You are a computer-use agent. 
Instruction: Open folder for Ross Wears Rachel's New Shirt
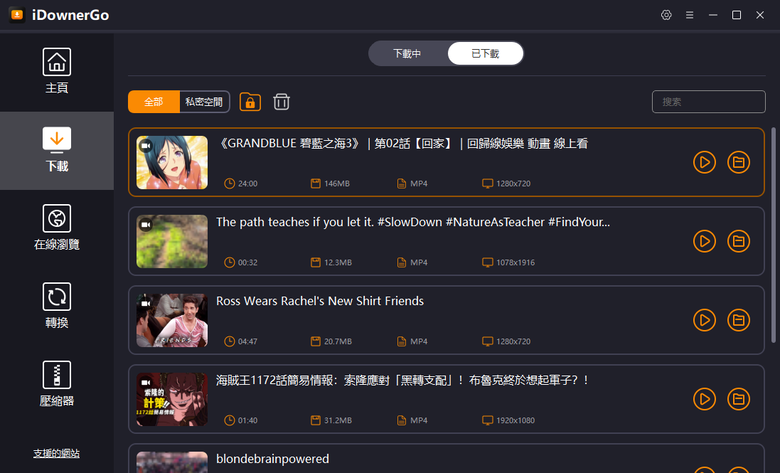[739, 320]
